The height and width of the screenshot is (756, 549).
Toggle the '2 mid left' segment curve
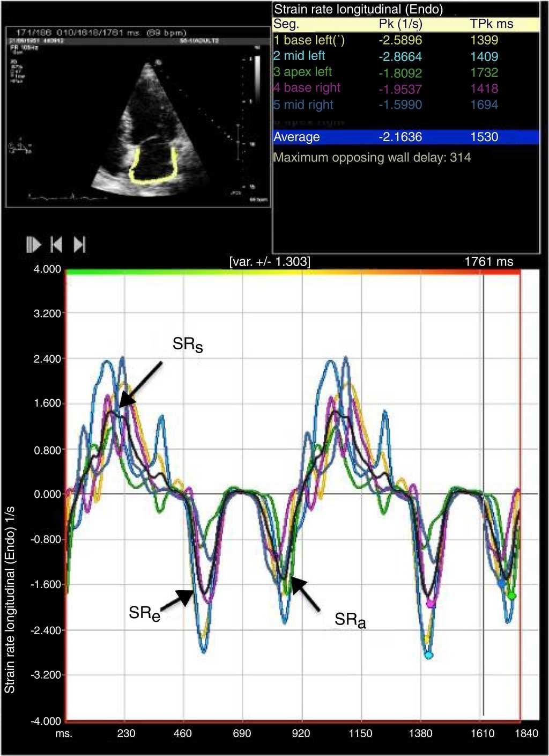299,56
